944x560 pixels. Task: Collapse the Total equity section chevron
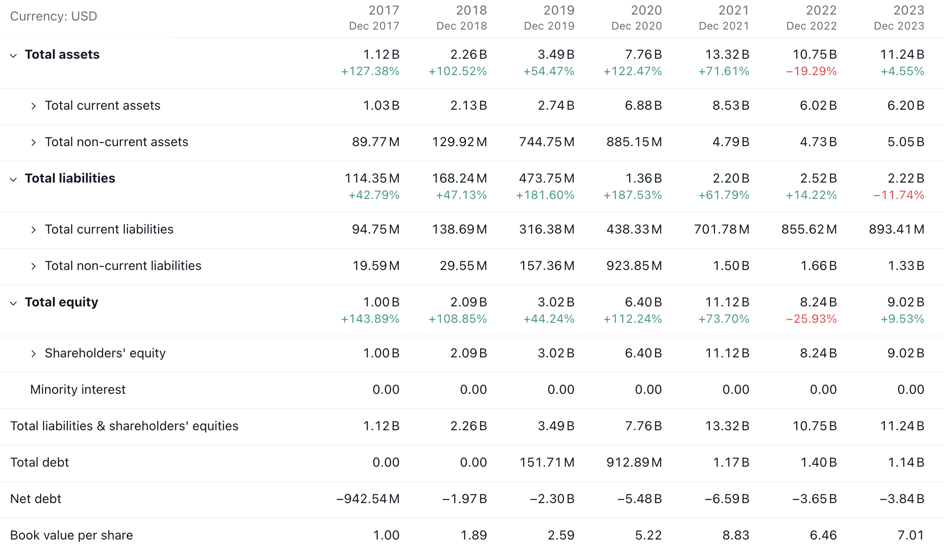pyautogui.click(x=14, y=303)
